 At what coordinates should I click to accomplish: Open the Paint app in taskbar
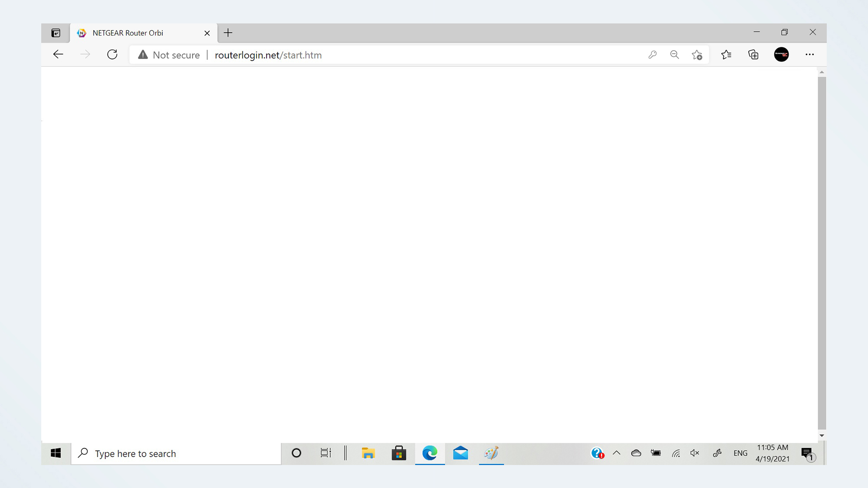[491, 453]
